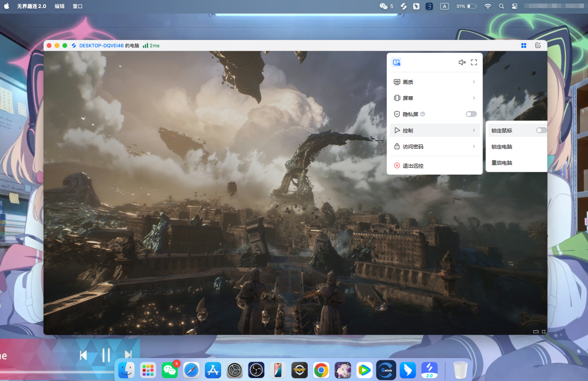588x381 pixels.
Task: Open OBS from the dock
Action: pyautogui.click(x=257, y=370)
